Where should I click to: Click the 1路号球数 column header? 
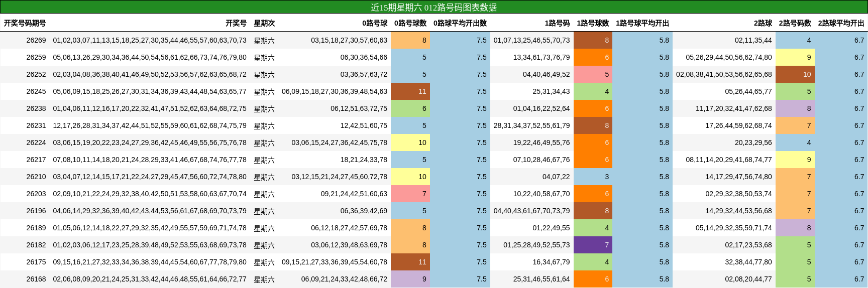click(593, 23)
